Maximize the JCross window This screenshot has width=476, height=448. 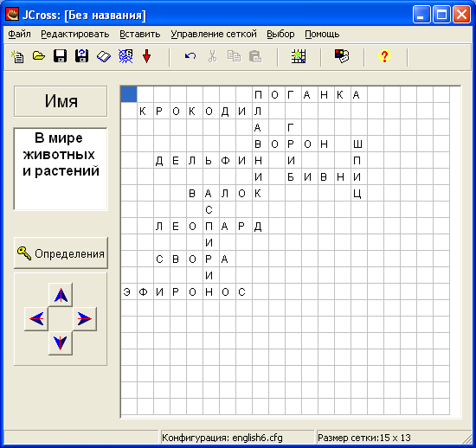click(441, 15)
